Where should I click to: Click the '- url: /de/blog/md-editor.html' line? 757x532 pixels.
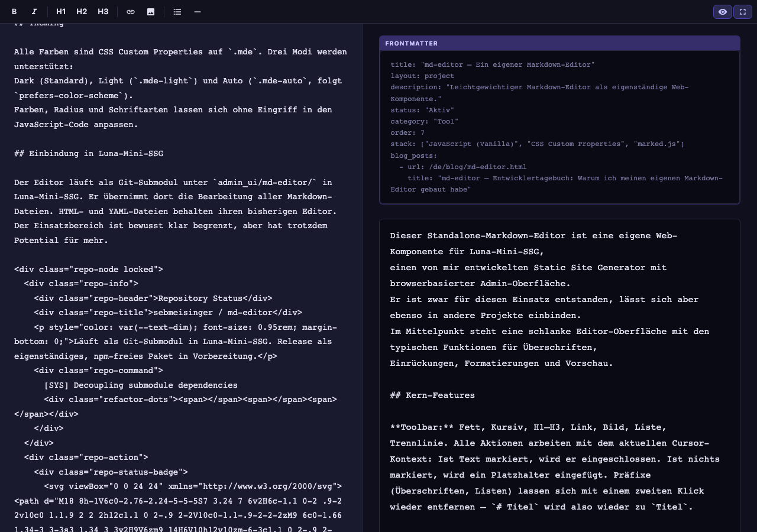pyautogui.click(x=463, y=167)
